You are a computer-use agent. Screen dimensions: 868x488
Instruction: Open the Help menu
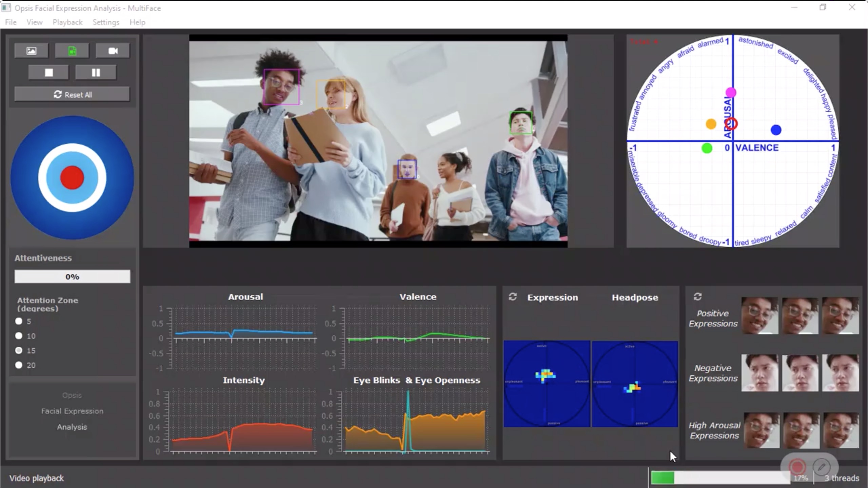click(x=137, y=22)
